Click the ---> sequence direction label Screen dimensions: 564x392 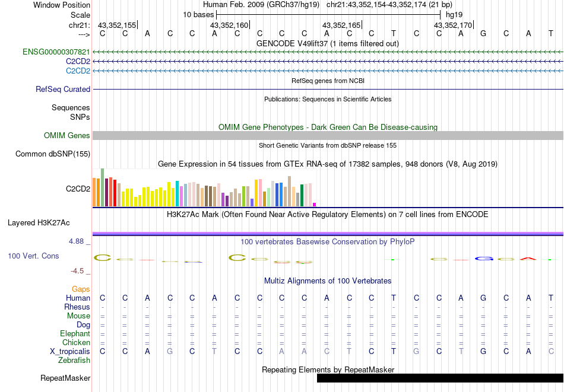84,34
